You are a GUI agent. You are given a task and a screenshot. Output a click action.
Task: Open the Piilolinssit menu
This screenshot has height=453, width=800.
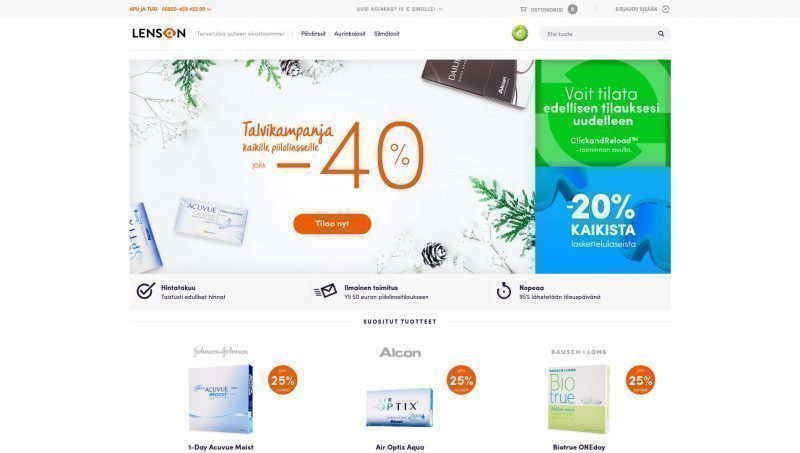click(313, 34)
